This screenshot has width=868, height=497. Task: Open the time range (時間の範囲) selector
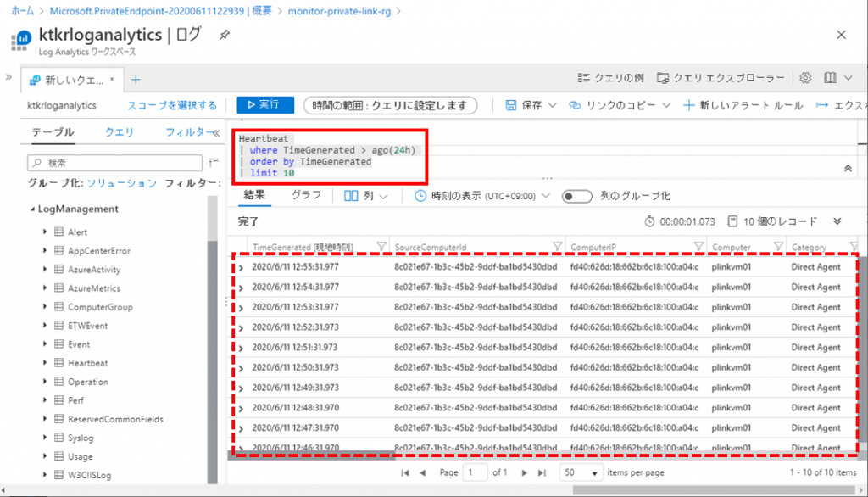coord(390,105)
